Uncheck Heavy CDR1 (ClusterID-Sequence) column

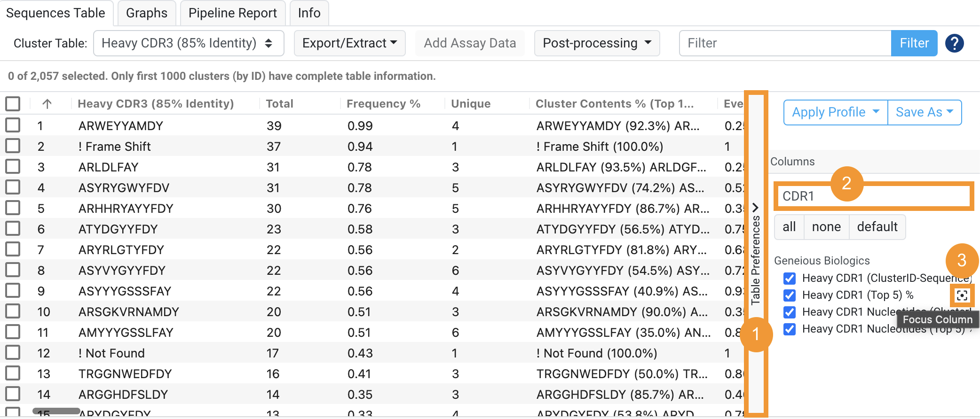pos(790,279)
